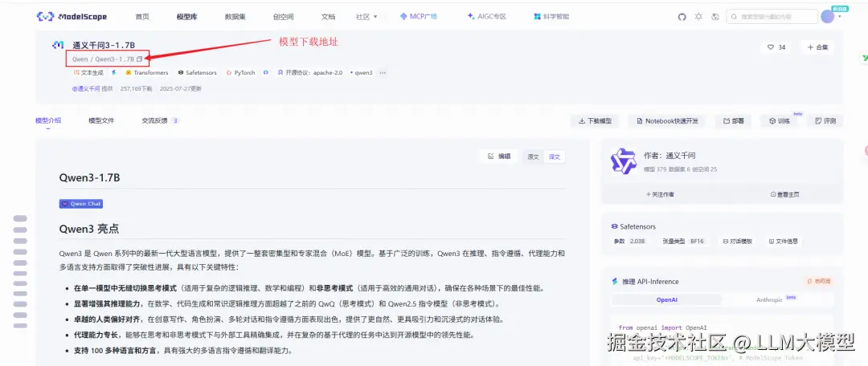868x366 pixels.
Task: Switch to 模型介绍 tab
Action: pyautogui.click(x=48, y=120)
